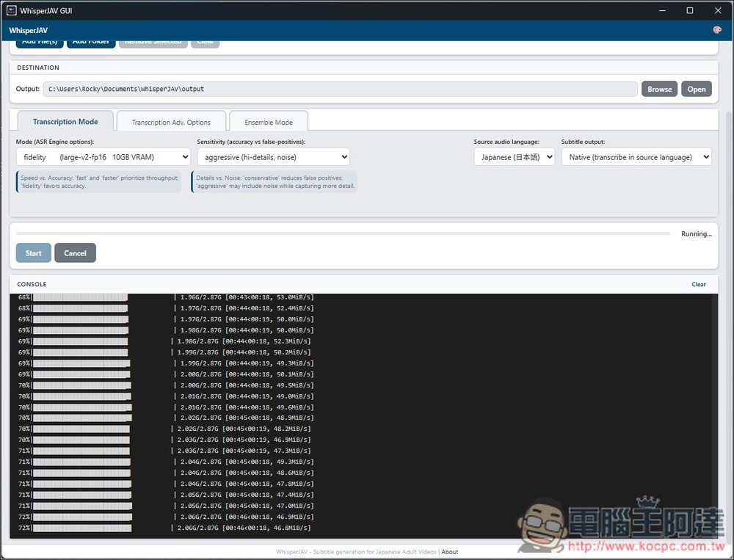The image size is (734, 560).
Task: Expand the Subtitle output dropdown
Action: coord(636,157)
